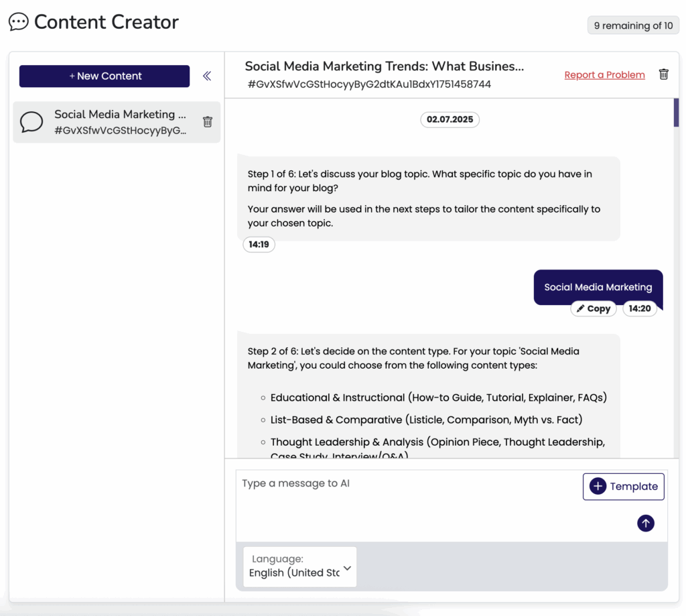The height and width of the screenshot is (616, 686).
Task: Start a New Content conversation
Action: click(105, 76)
